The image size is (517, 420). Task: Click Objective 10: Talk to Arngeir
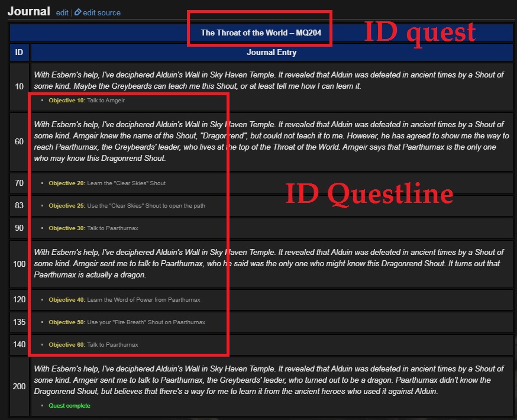(86, 101)
